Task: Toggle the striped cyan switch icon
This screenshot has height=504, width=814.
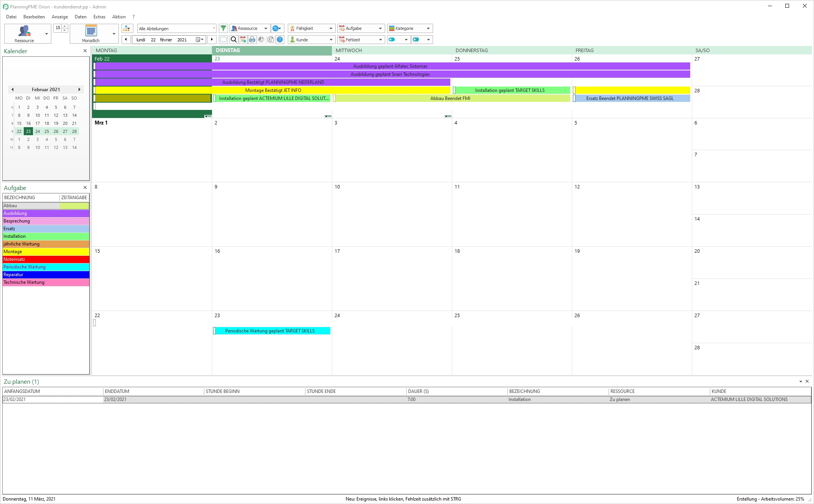Action: (x=416, y=39)
